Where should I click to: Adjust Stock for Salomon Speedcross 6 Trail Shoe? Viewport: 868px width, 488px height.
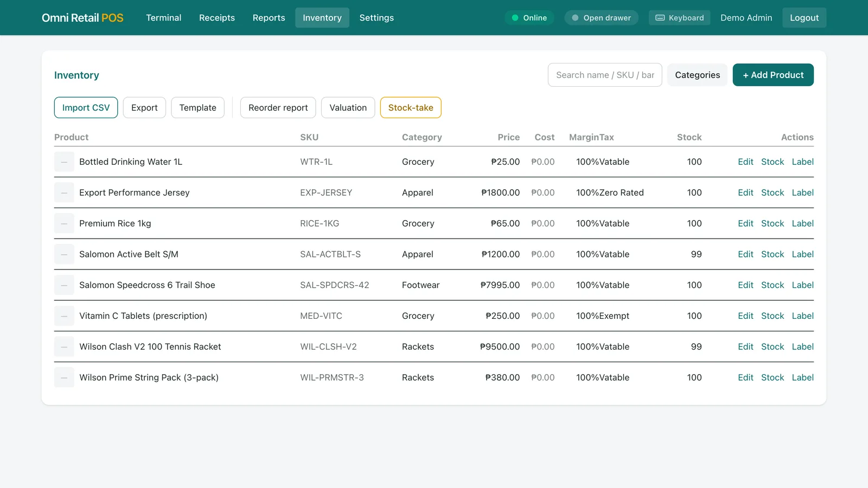773,285
